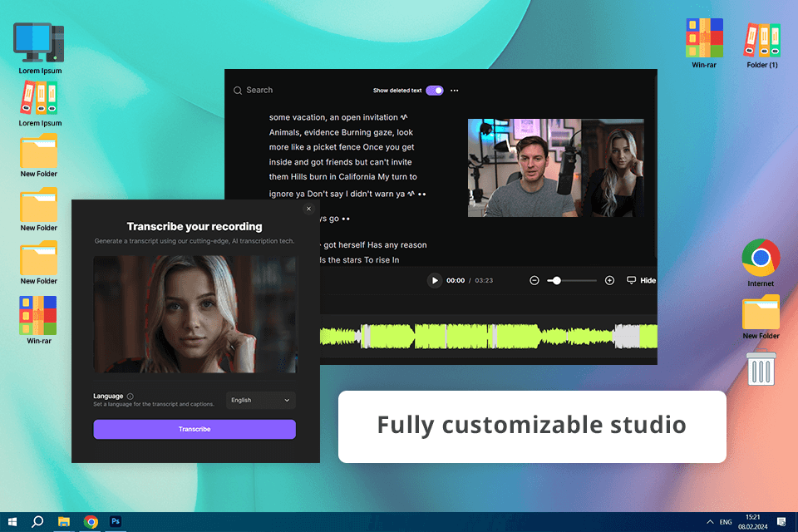
Task: Click the green audio waveform timeline
Action: coord(489,337)
